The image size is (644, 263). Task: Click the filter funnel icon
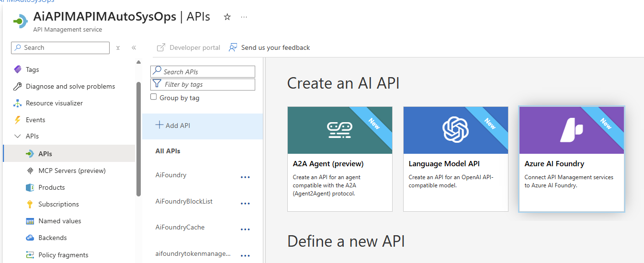[156, 84]
